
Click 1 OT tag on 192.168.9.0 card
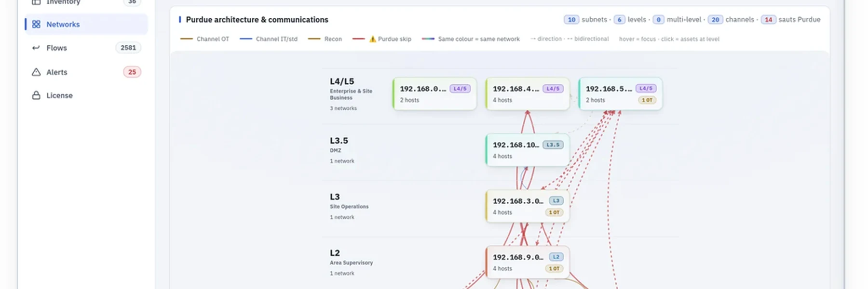click(554, 268)
